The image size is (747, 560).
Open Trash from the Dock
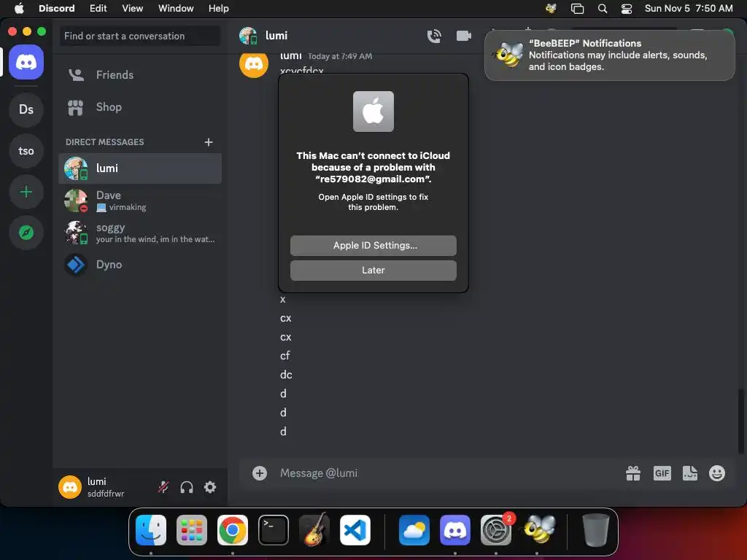point(595,530)
